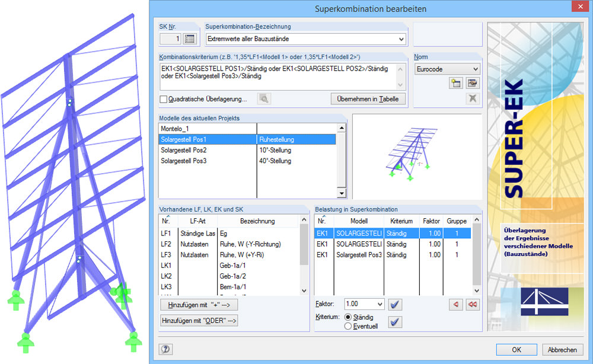This screenshot has width=593, height=364.
Task: Select Solargestell Pos2 in models list
Action: [247, 150]
